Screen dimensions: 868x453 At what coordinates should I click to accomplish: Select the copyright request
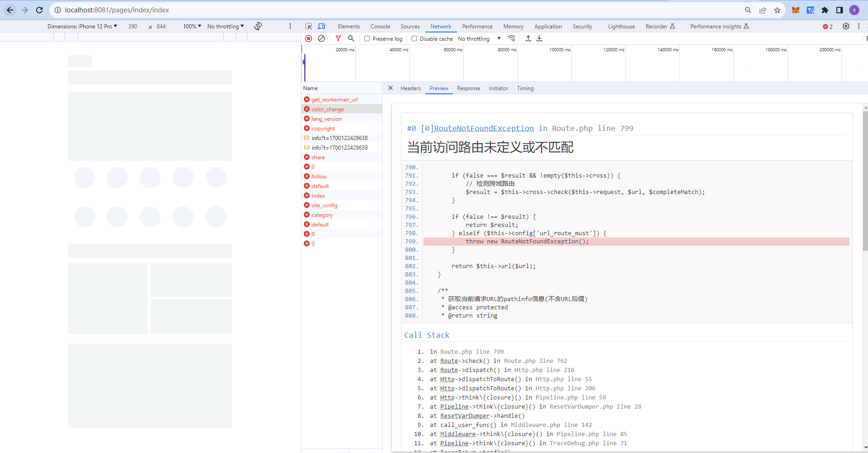(342, 128)
